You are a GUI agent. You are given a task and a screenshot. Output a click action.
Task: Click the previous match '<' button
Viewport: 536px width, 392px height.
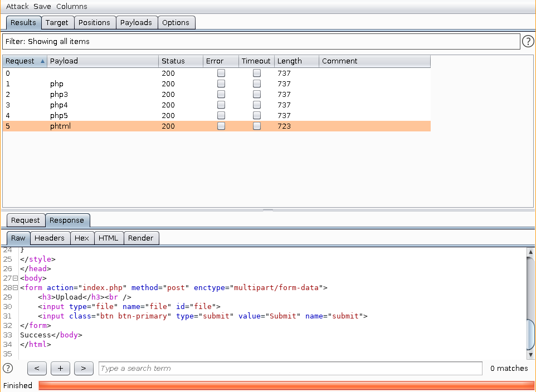click(x=37, y=368)
